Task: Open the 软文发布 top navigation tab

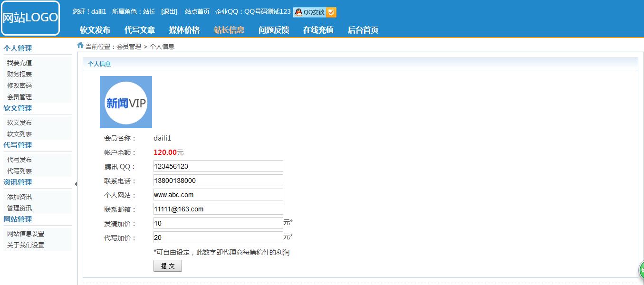Action: click(x=95, y=30)
